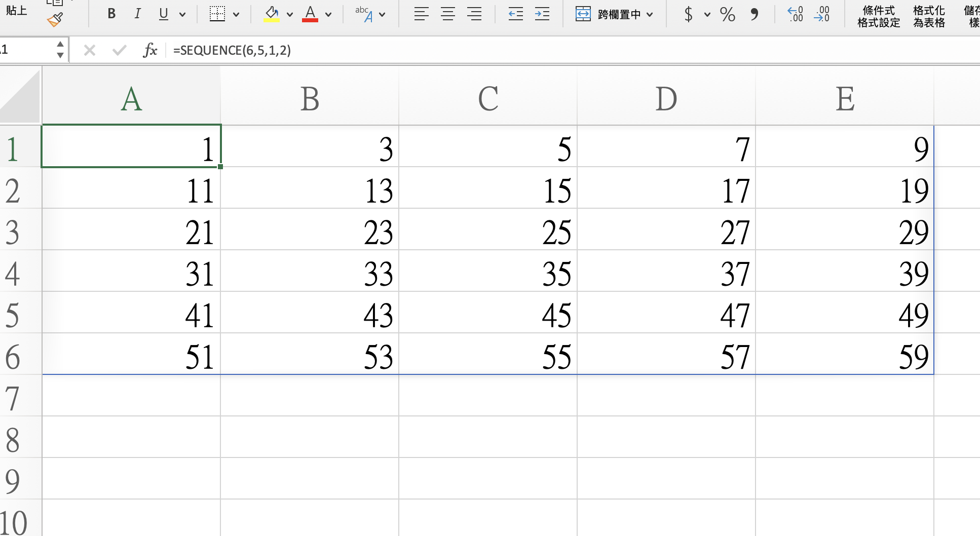Apply percent style
Screen dimensions: 980x536
[727, 14]
